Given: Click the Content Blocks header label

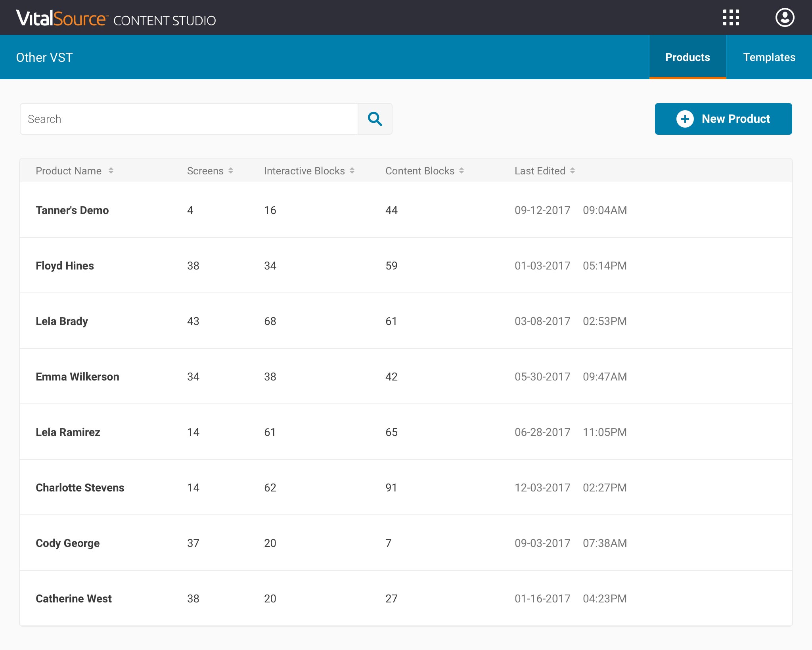Looking at the screenshot, I should click(420, 171).
